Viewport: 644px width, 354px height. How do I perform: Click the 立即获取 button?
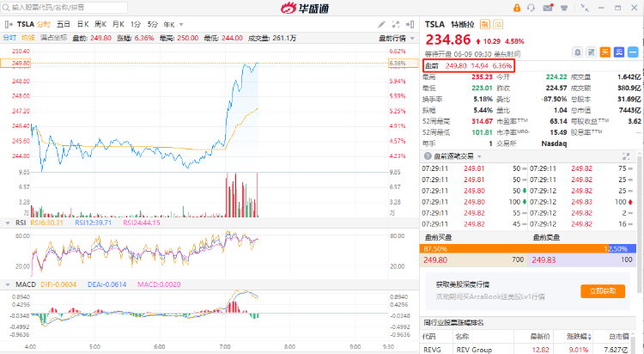[x=603, y=291]
